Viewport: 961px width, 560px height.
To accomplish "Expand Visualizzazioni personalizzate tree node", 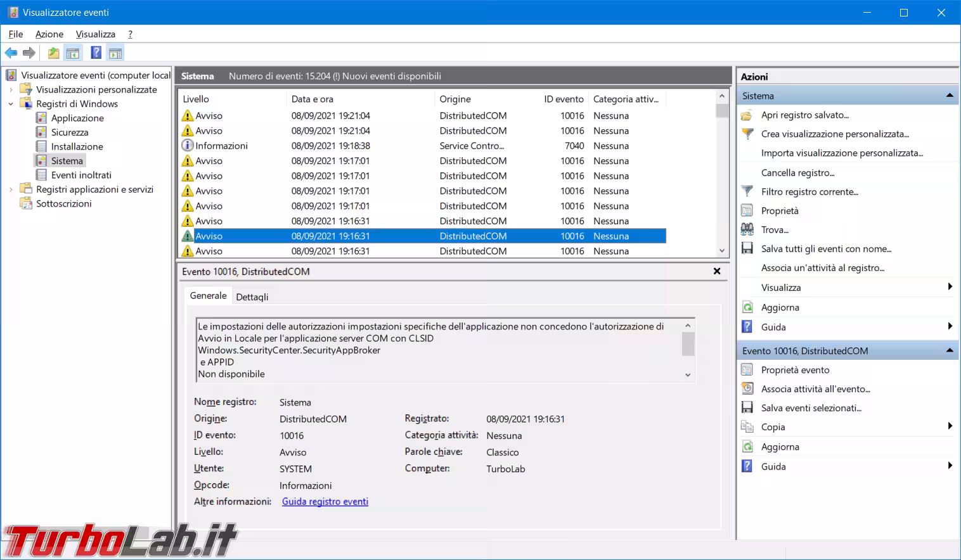I will coord(11,90).
